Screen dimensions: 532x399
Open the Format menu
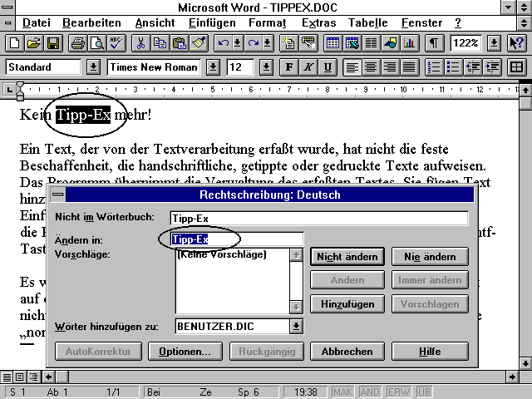click(268, 23)
